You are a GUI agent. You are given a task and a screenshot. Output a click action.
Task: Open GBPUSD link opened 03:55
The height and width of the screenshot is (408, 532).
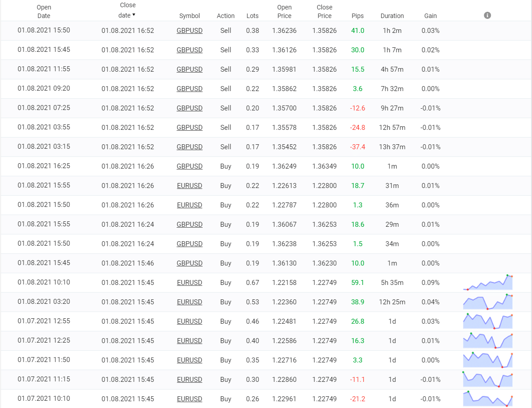(x=190, y=128)
